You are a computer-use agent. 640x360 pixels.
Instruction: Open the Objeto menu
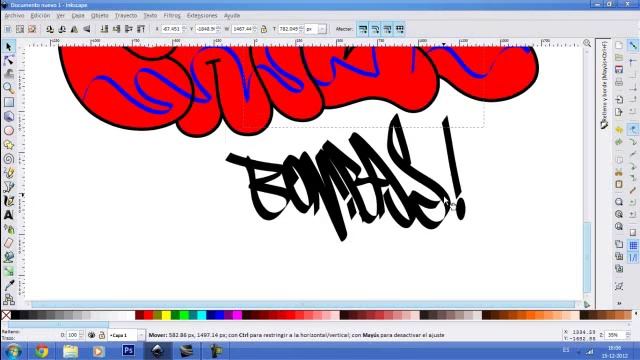pos(100,16)
